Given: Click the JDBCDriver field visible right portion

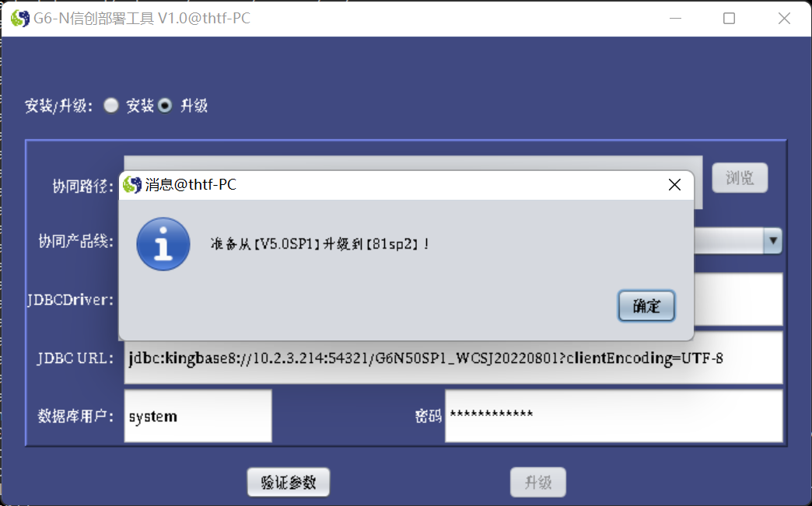Looking at the screenshot, I should click(738, 299).
